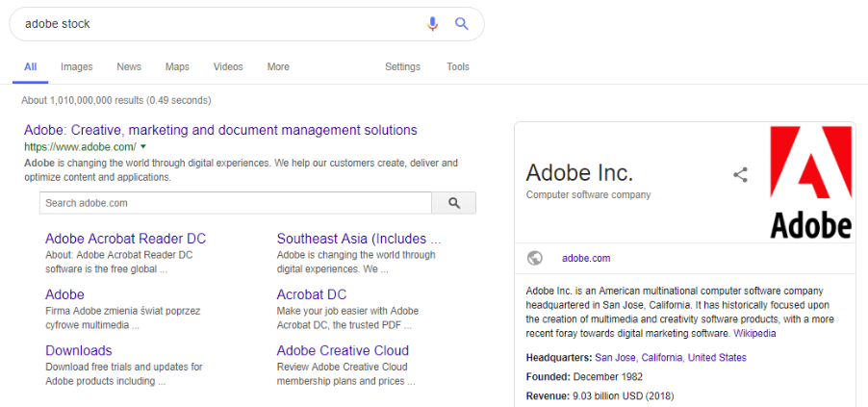Click the red Adobe logo image
This screenshot has width=868, height=407.
coord(810,182)
